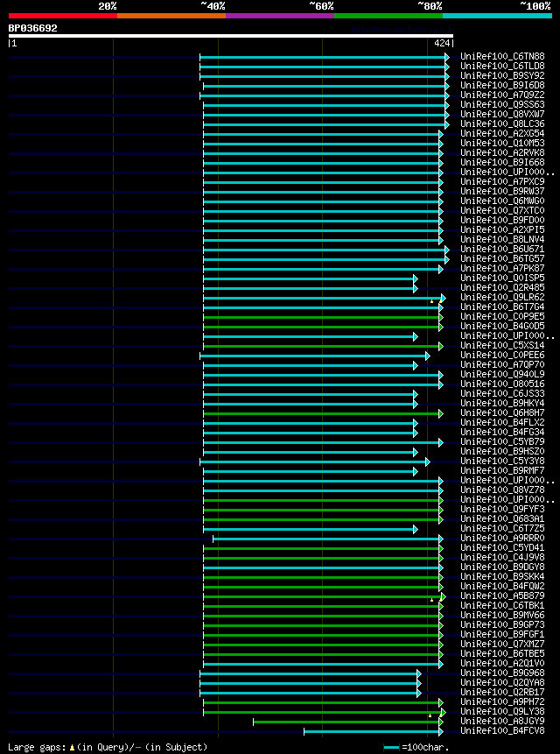Click the red 20% identity legend segment

63,16
